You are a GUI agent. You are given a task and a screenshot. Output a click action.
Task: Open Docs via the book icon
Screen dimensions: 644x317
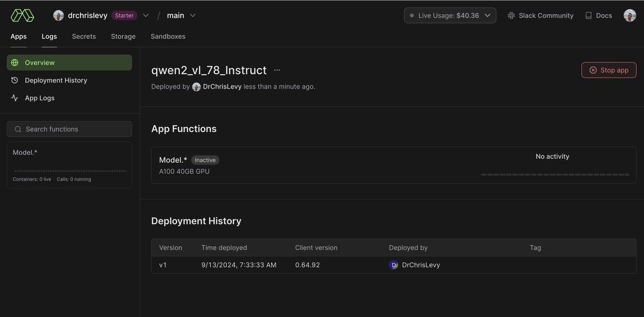coord(589,16)
